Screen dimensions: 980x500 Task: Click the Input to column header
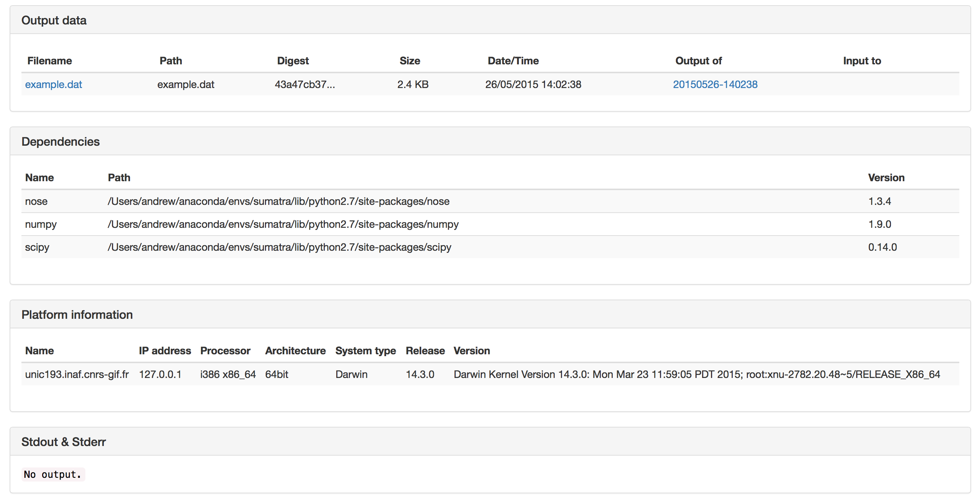tap(862, 61)
